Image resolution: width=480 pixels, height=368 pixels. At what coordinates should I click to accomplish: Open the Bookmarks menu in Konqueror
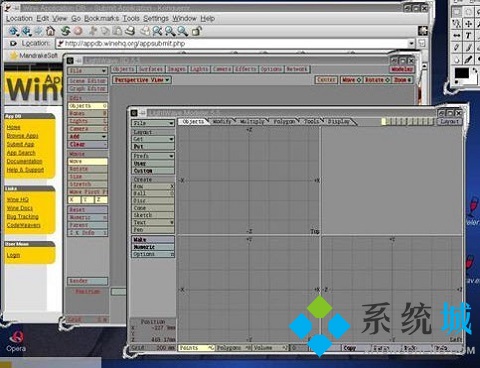(101, 19)
